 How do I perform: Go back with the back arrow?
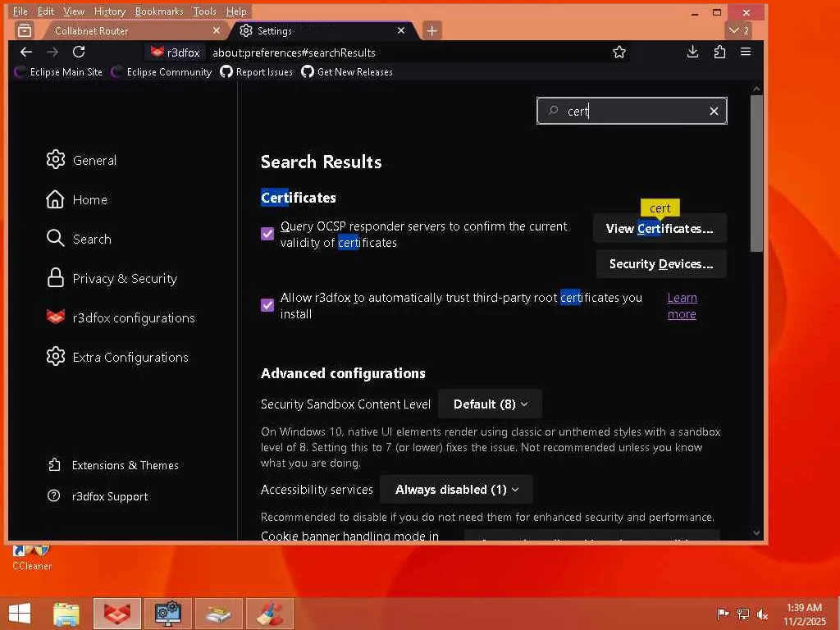click(x=25, y=52)
